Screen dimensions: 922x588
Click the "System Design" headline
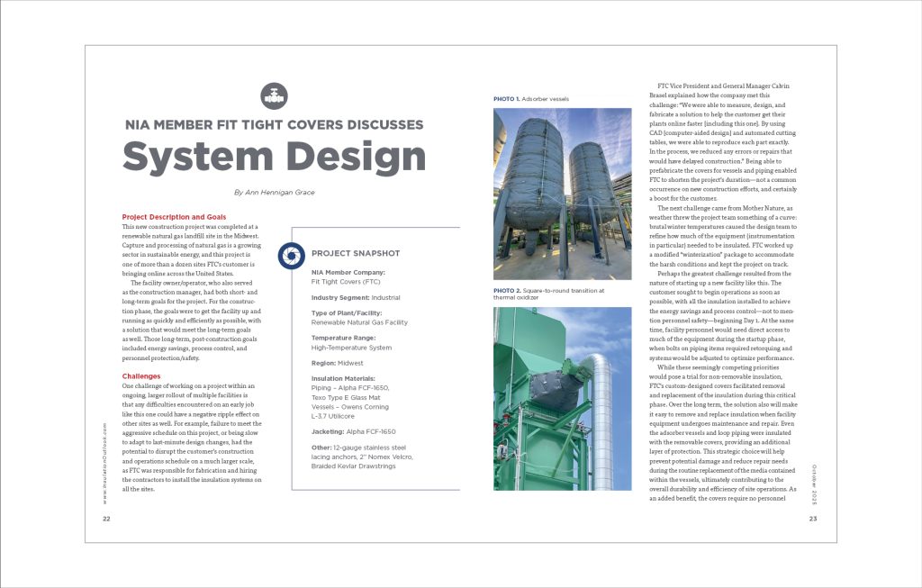point(274,156)
